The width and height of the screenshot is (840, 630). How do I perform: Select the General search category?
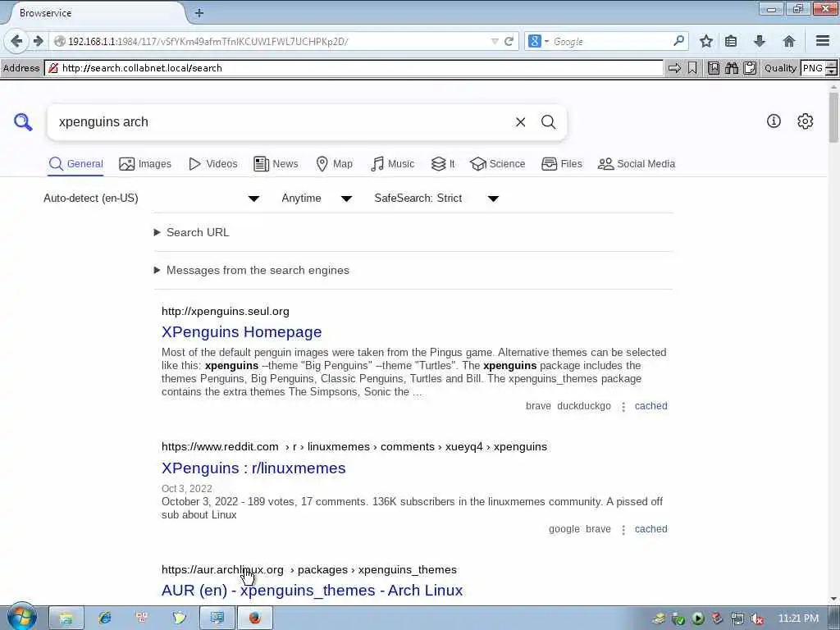[75, 164]
